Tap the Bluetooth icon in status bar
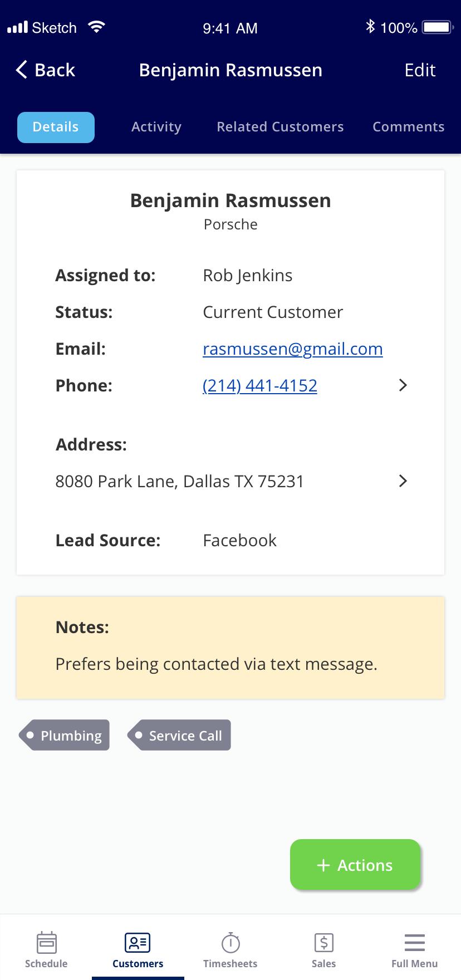 (370, 26)
